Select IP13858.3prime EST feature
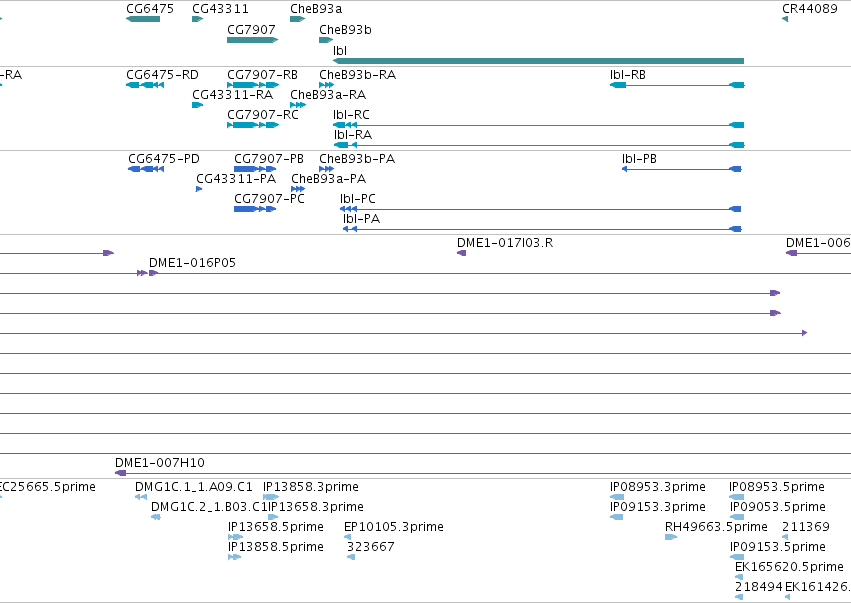Screen dimensions: 851x603 click(271, 497)
